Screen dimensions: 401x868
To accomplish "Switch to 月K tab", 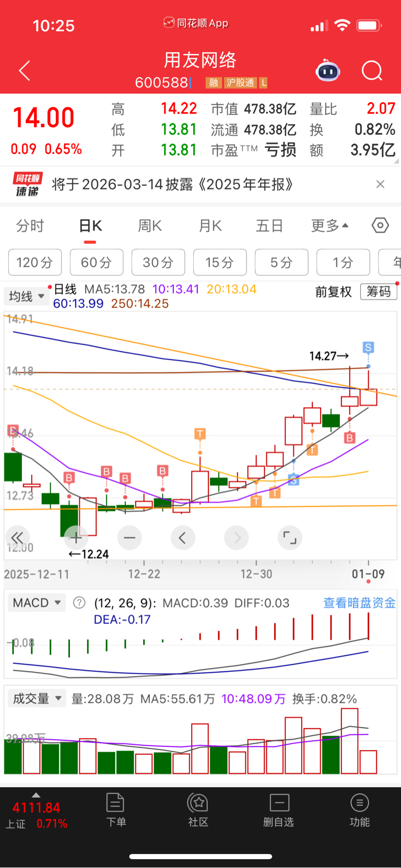I will point(210,226).
